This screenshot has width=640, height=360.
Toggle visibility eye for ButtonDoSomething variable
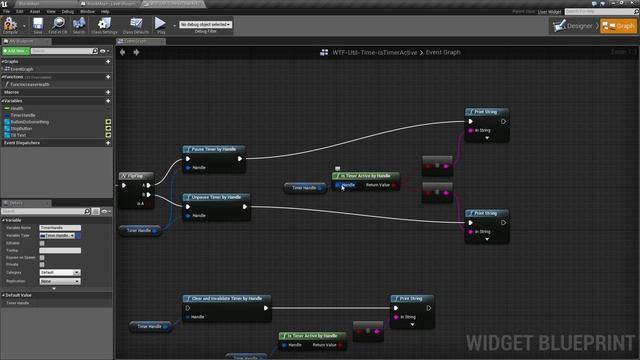[108, 122]
